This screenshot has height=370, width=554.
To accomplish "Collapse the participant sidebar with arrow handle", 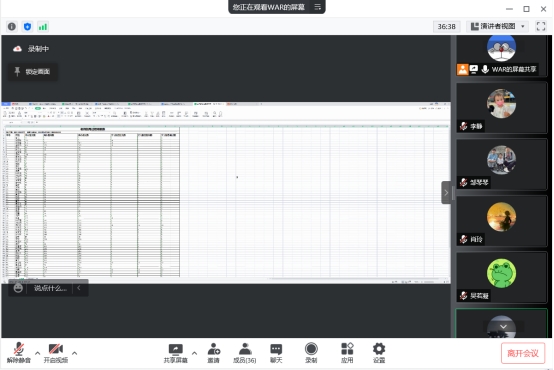I will coord(446,193).
